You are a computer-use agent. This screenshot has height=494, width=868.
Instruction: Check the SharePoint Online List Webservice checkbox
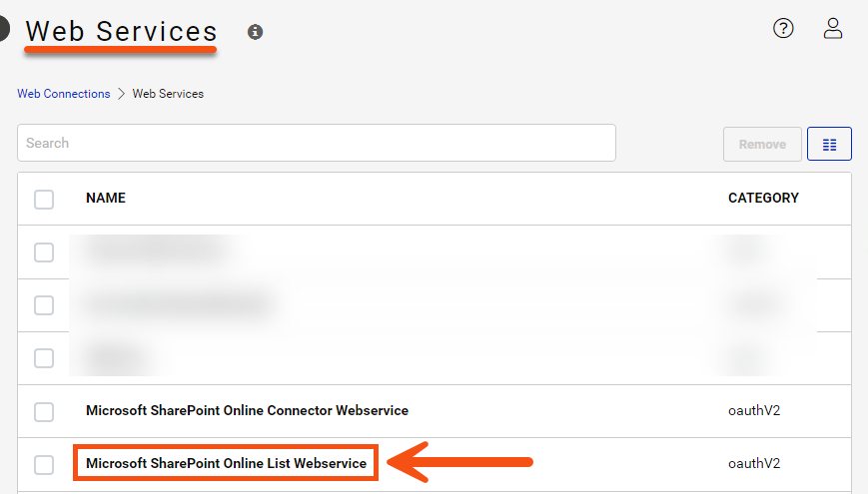44,464
